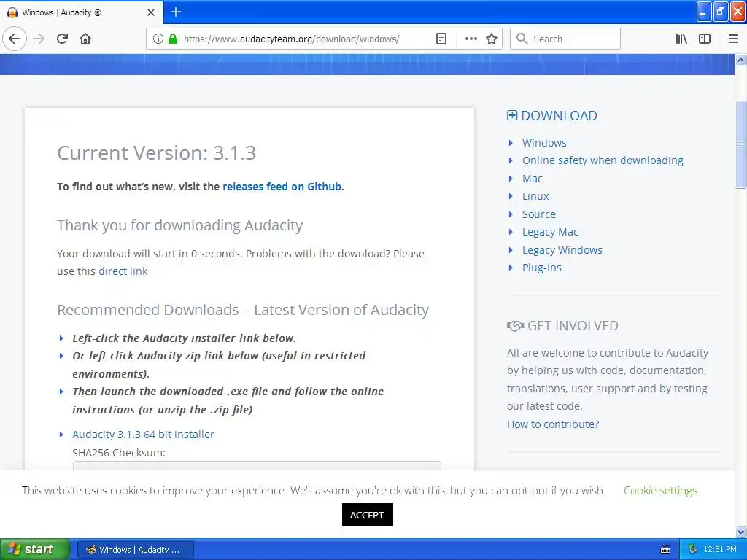Select the Windows | Audacity browser tab
This screenshot has height=560, width=747.
coord(82,12)
